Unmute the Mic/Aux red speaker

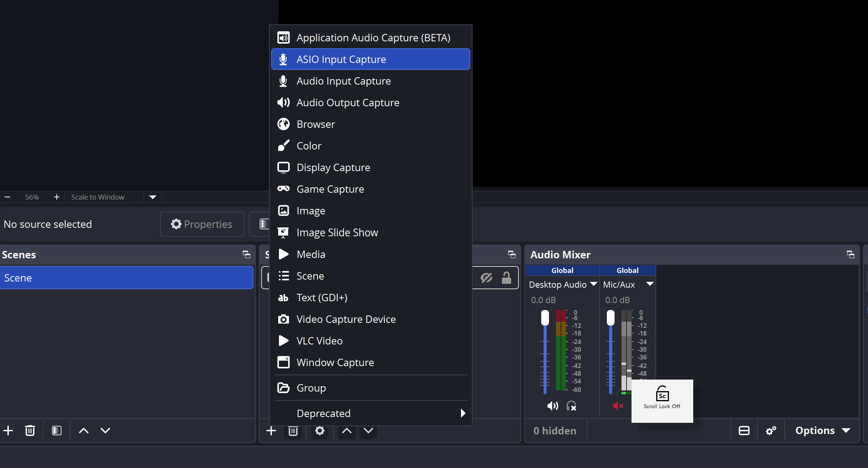(618, 406)
